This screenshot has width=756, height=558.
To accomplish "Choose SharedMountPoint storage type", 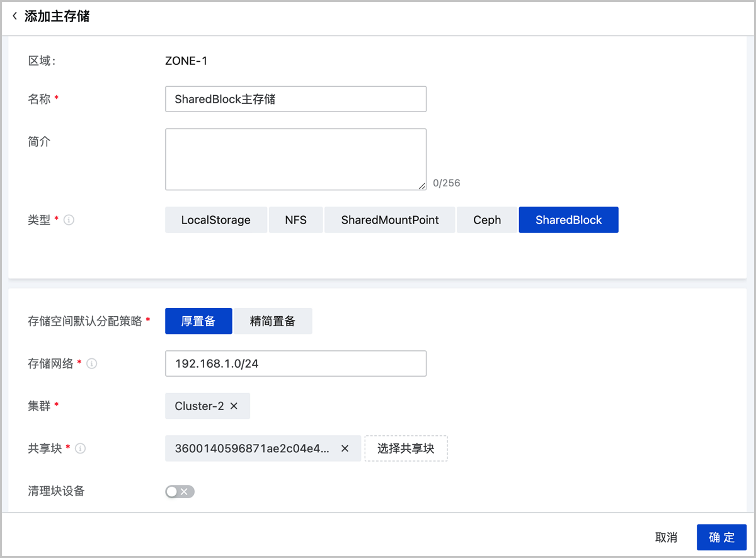I will point(389,220).
